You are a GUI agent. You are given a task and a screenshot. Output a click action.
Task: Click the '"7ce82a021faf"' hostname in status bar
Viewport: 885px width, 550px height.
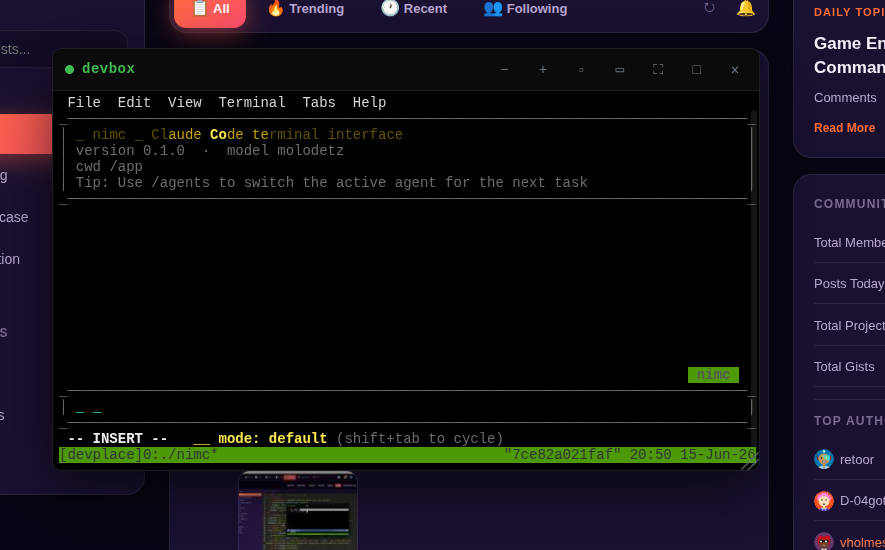pyautogui.click(x=562, y=455)
